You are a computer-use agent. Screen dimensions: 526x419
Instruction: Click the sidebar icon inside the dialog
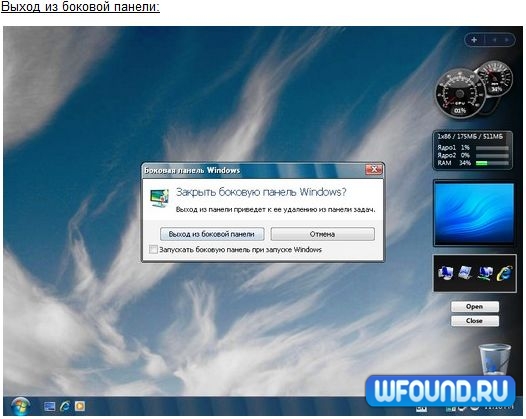point(159,198)
